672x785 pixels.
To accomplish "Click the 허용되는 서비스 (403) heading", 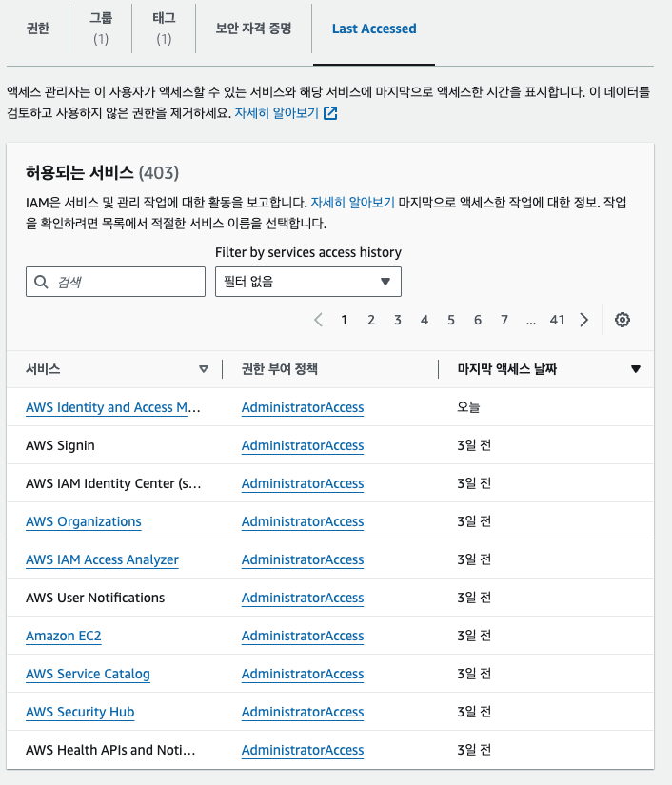I will [102, 173].
